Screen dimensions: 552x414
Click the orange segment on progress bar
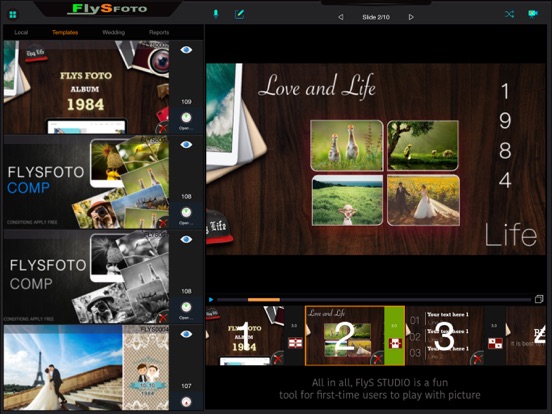pyautogui.click(x=264, y=300)
